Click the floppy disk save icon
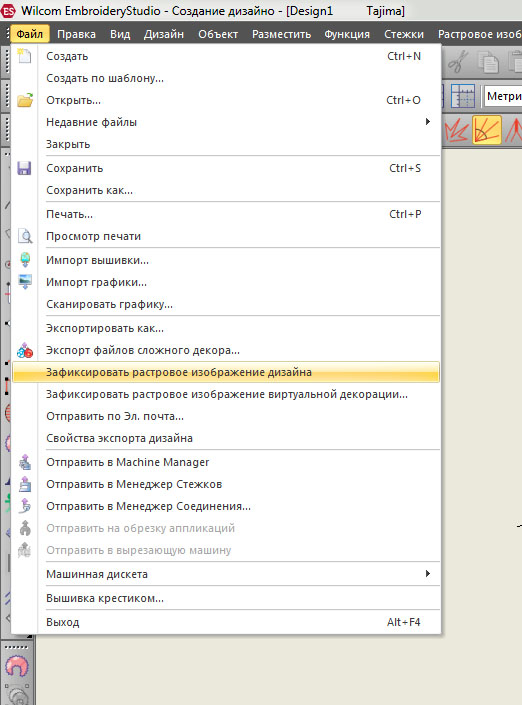Image resolution: width=522 pixels, height=705 pixels. coord(24,168)
